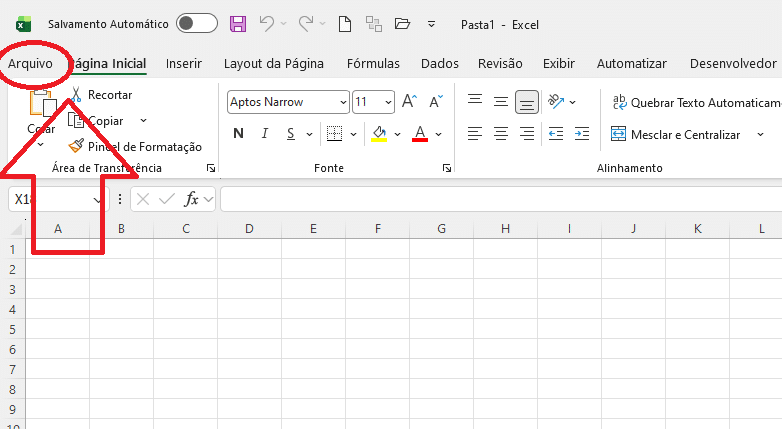
Task: Apply red font color A
Action: (x=420, y=134)
